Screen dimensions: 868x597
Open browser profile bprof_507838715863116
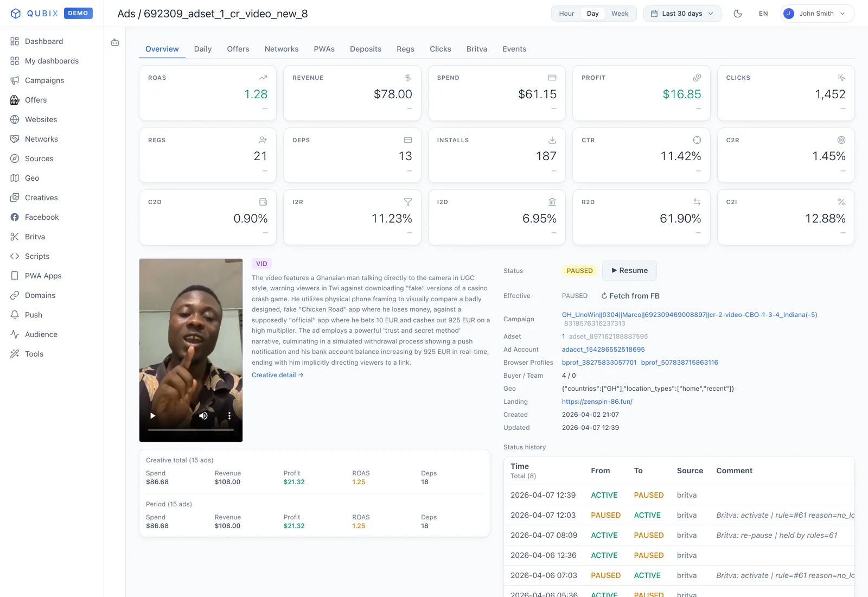680,363
